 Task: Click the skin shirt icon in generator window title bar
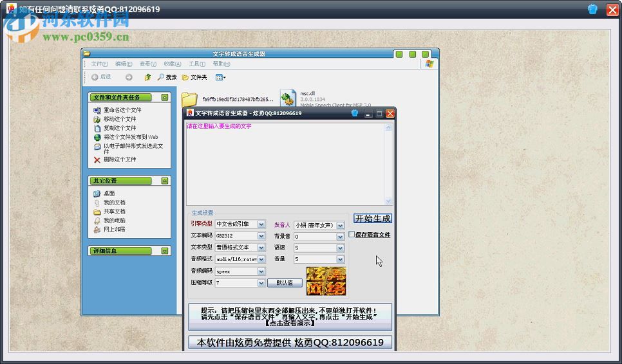point(355,113)
